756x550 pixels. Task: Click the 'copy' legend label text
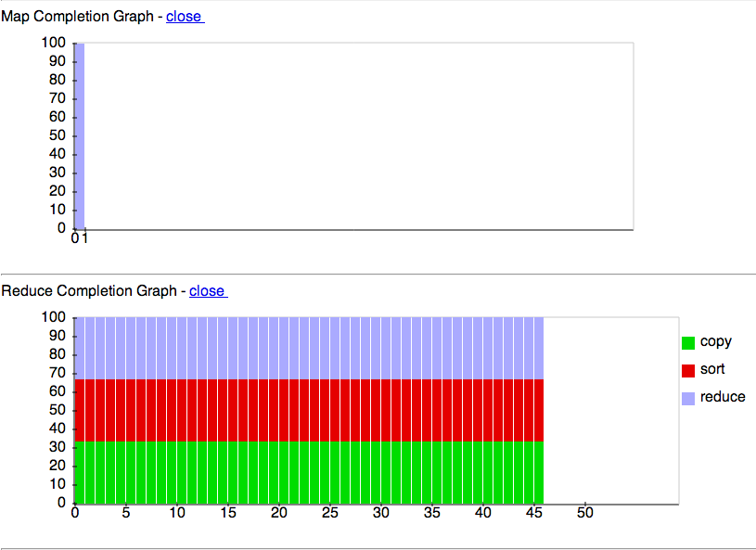tap(715, 341)
